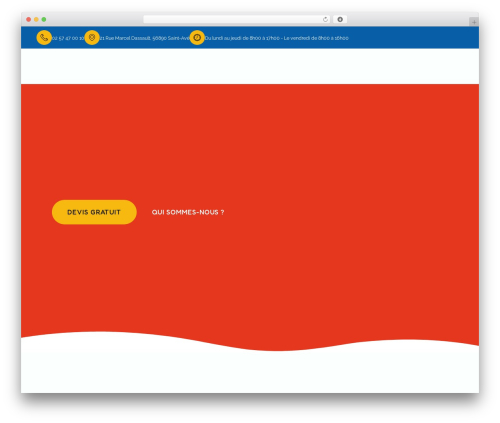Select the Rue Marcel Dassault address text
Viewport: 500px width, 423px height.
(x=145, y=38)
